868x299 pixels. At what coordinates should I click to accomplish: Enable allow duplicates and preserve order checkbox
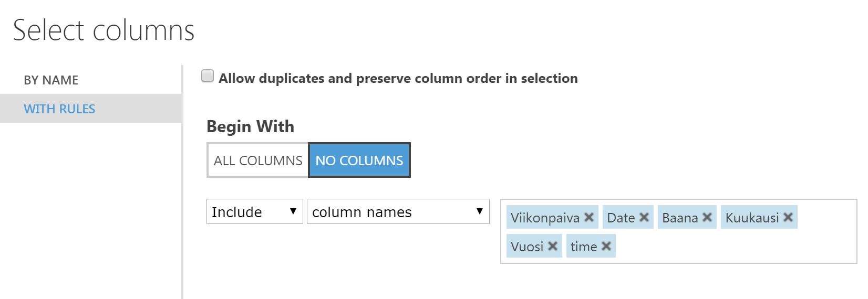coord(208,77)
